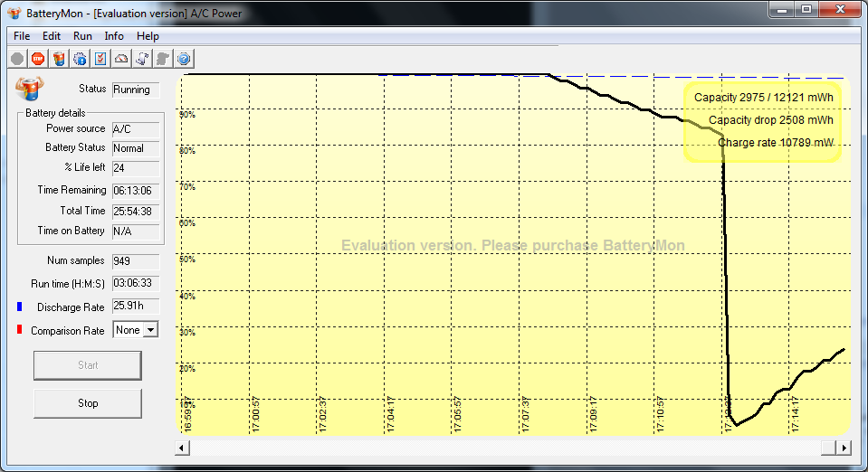Click the 50% axis label on graph
The image size is (868, 472).
[187, 259]
